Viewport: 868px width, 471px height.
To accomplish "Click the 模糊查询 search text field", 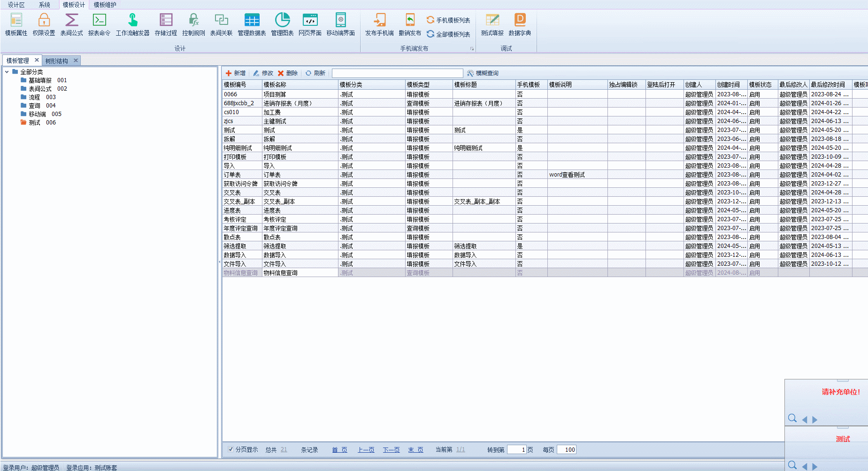I will point(397,73).
